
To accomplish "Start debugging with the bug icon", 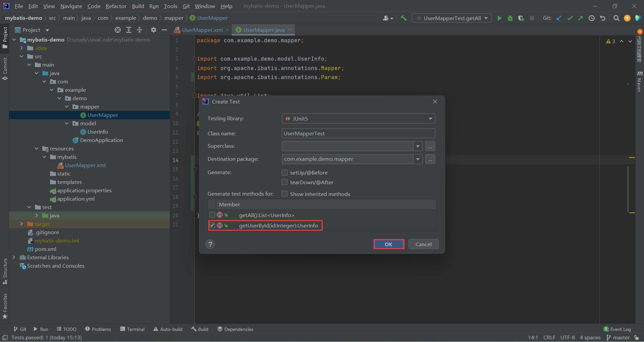I will 510,18.
